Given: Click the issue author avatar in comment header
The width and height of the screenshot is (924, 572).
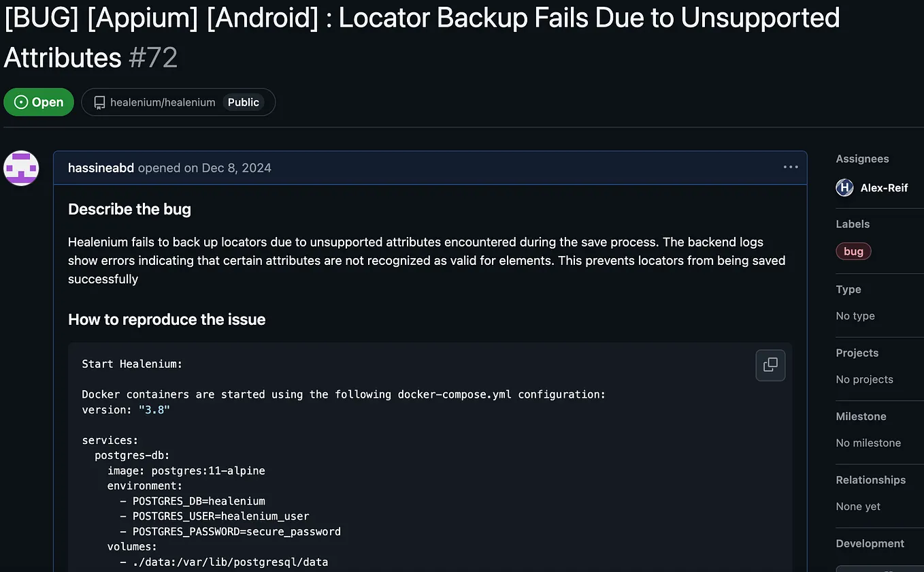Looking at the screenshot, I should tap(21, 168).
